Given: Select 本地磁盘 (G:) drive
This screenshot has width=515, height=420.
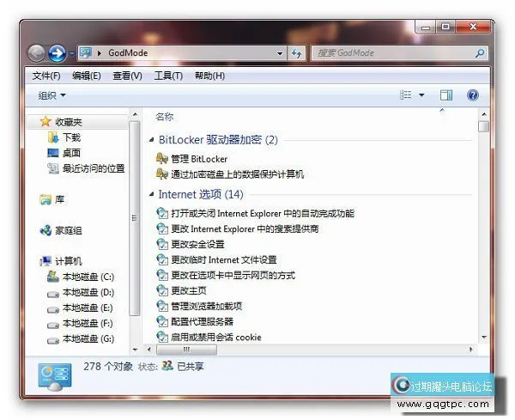Looking at the screenshot, I should tap(88, 338).
